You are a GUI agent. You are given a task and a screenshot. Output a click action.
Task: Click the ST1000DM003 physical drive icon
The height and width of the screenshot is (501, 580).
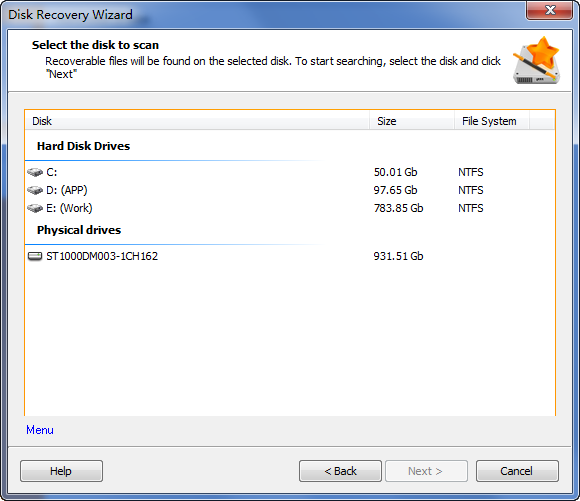click(35, 256)
